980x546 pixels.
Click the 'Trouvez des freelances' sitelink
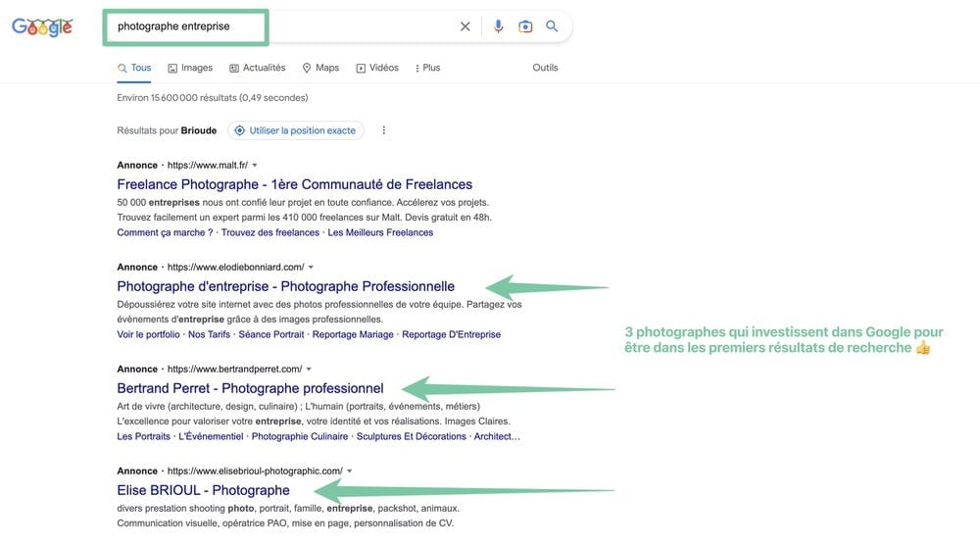click(x=270, y=232)
